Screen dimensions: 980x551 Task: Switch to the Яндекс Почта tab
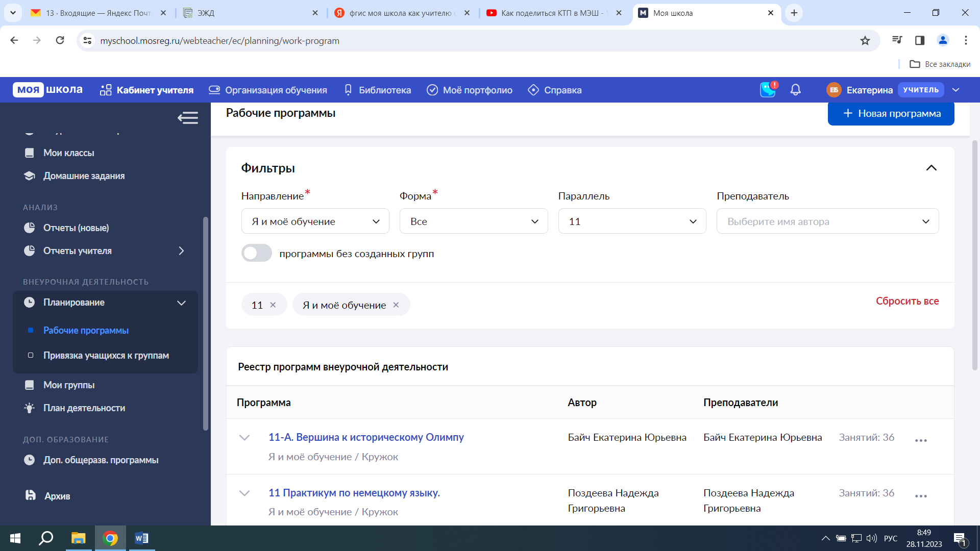click(98, 13)
